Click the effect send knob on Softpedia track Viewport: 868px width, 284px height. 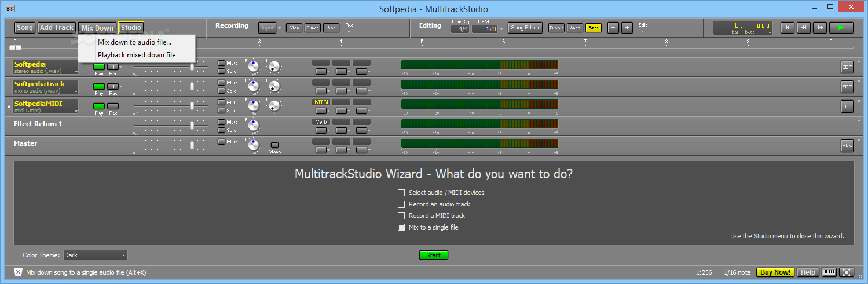pyautogui.click(x=274, y=67)
